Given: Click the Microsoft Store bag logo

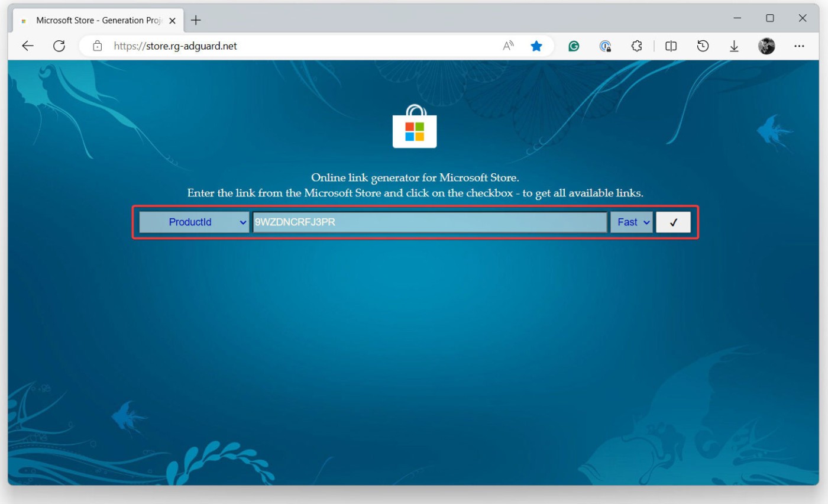Looking at the screenshot, I should (415, 127).
